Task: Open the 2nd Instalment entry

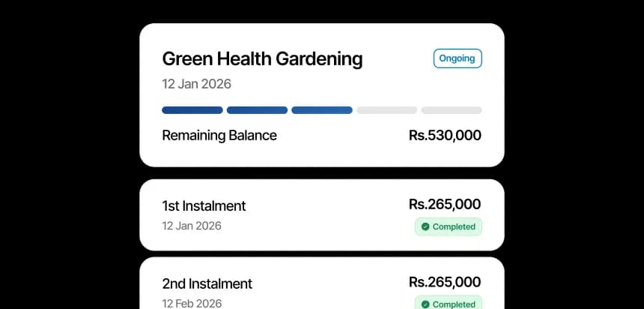Action: point(207,283)
